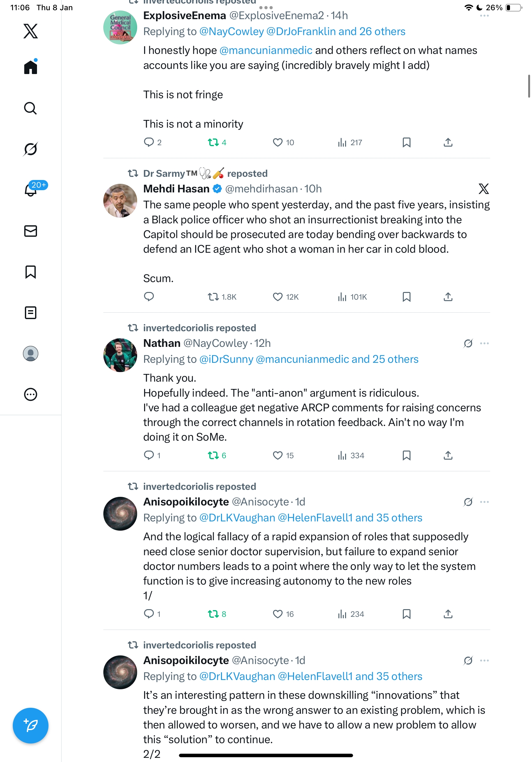Open Grok explain icon on Nathan's post
The image size is (532, 762).
click(x=468, y=343)
